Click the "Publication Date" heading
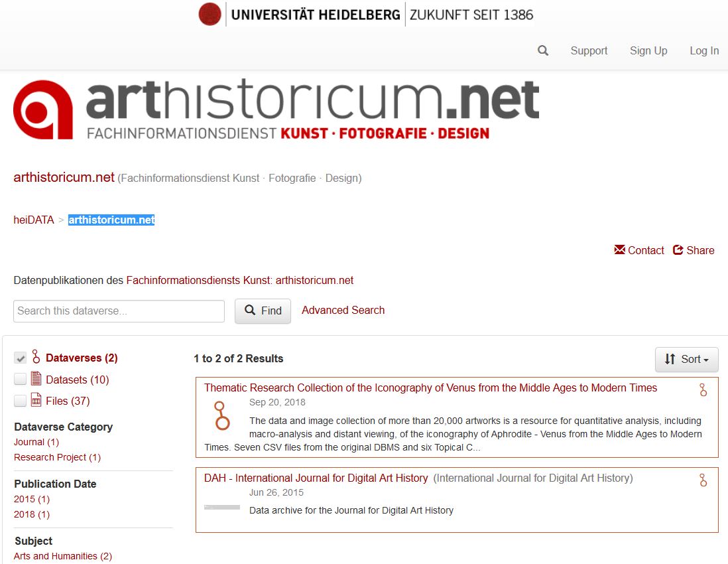Viewport: 728px width, 564px height. [x=55, y=484]
